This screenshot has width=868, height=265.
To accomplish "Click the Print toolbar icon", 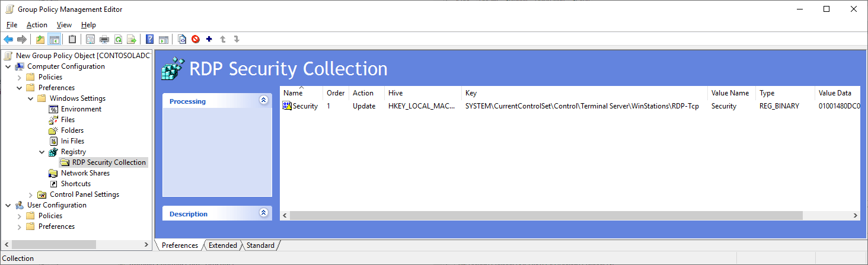I will coord(104,39).
